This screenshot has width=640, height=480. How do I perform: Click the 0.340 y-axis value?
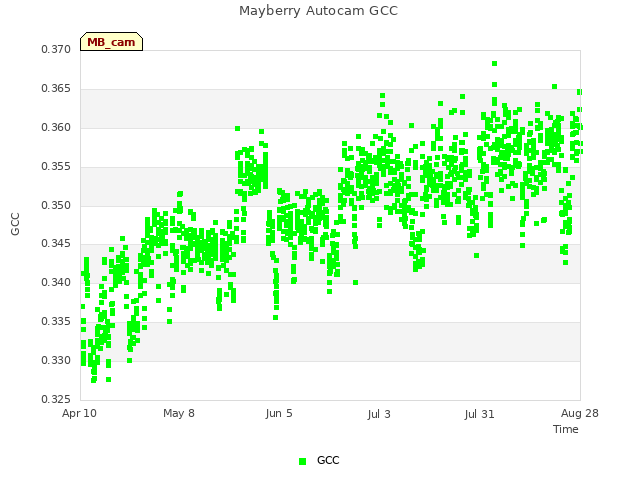tap(56, 282)
